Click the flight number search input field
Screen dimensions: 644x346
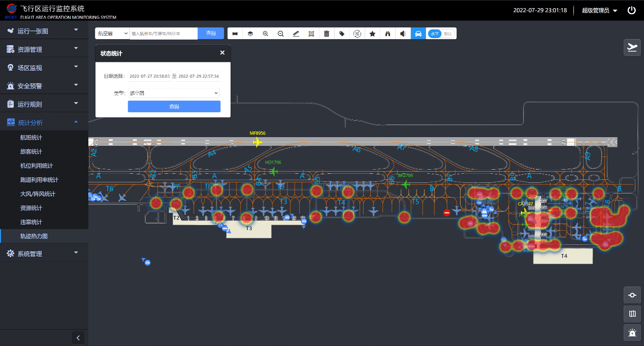click(164, 34)
